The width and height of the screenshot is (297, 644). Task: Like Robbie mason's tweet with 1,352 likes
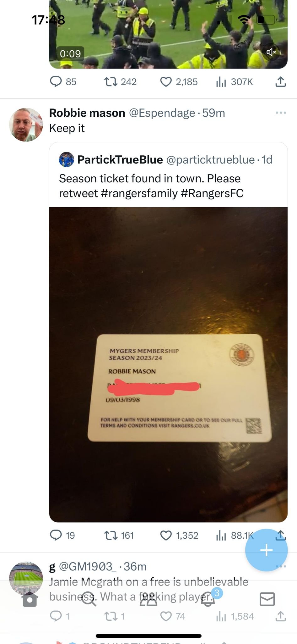click(179, 535)
